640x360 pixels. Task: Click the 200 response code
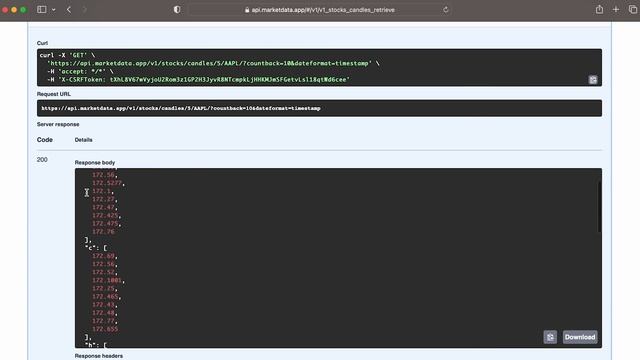click(42, 160)
